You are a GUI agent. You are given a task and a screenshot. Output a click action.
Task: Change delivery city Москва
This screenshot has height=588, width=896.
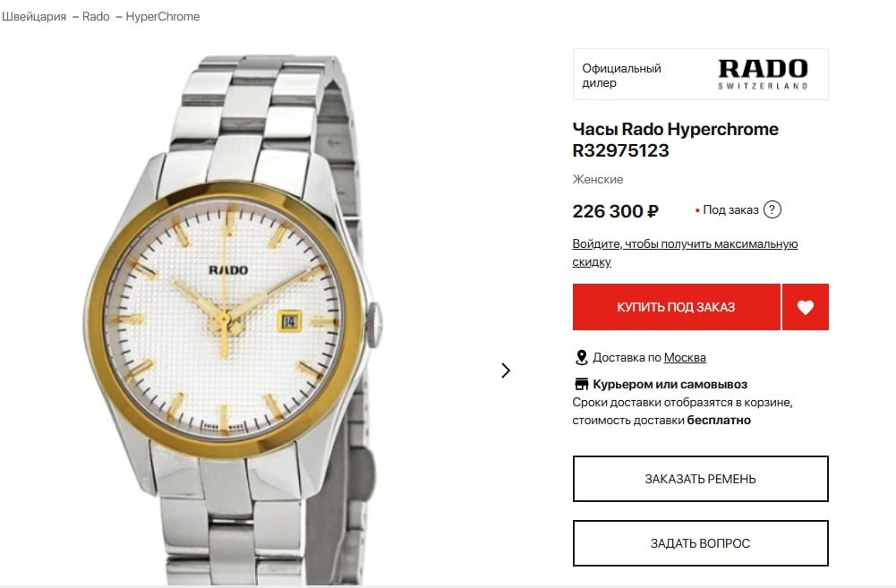685,358
